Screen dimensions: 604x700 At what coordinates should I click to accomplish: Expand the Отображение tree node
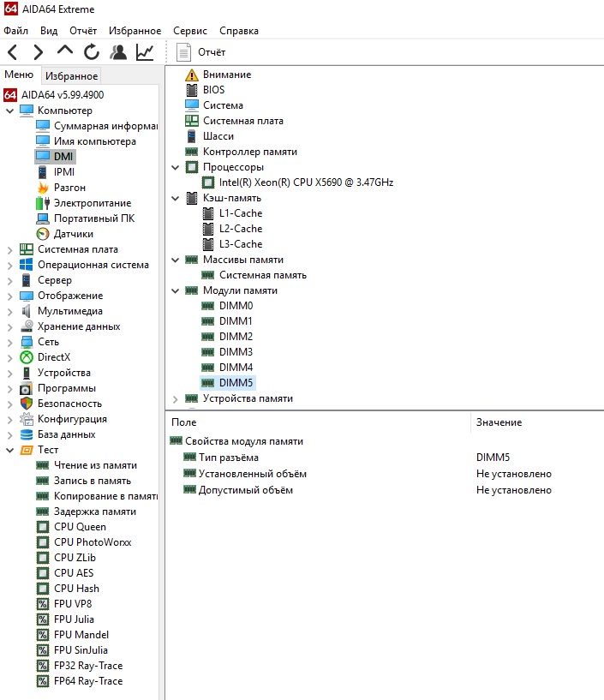pos(9,296)
